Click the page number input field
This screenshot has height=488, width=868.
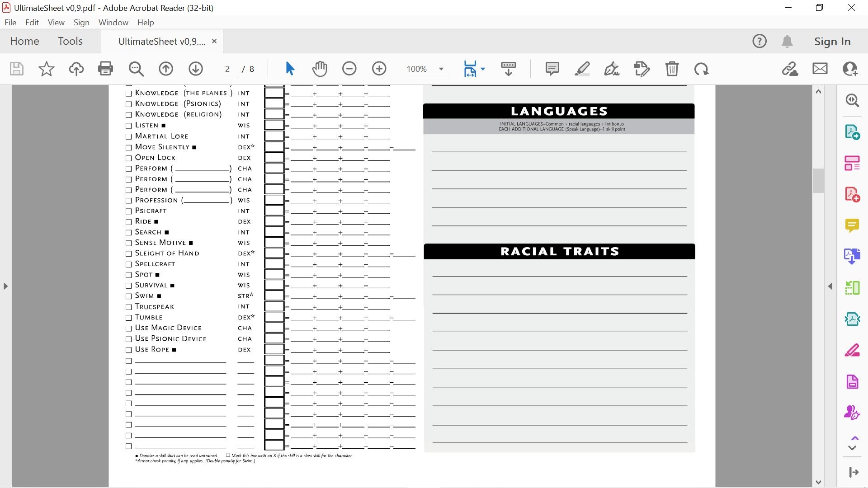[227, 69]
